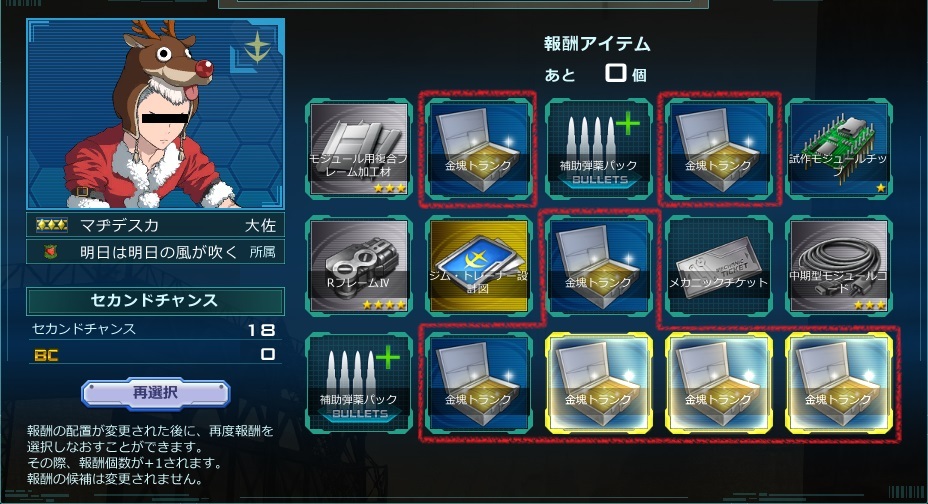Viewport: 928px width, 504px height.
Task: Click the BC balance row
Action: (156, 355)
